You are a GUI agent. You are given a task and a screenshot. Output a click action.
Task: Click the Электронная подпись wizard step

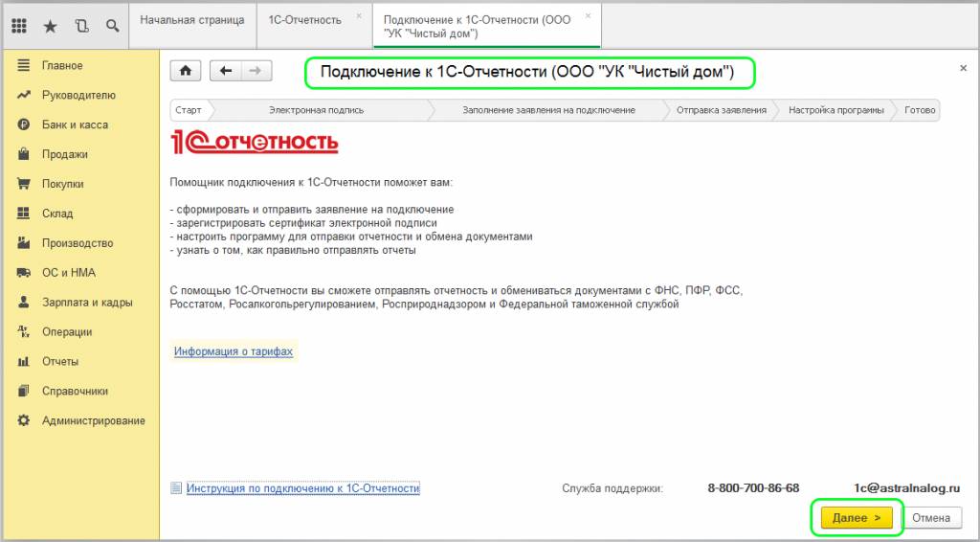click(x=316, y=110)
